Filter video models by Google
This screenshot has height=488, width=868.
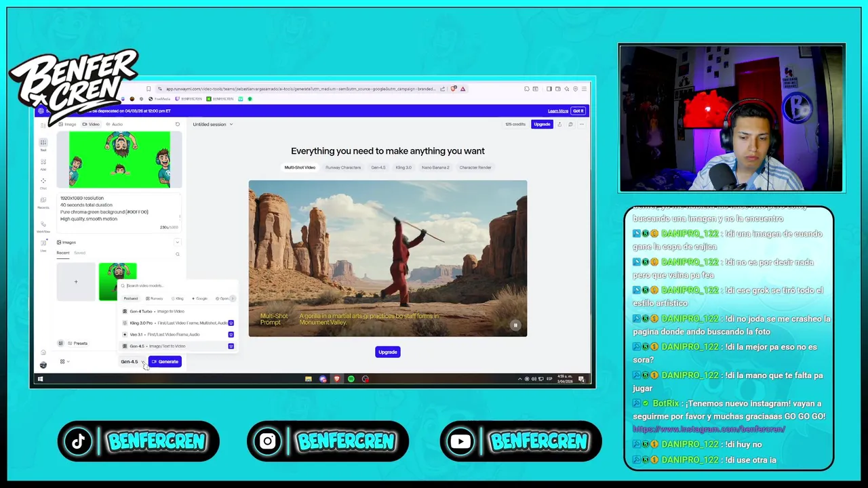pyautogui.click(x=199, y=298)
